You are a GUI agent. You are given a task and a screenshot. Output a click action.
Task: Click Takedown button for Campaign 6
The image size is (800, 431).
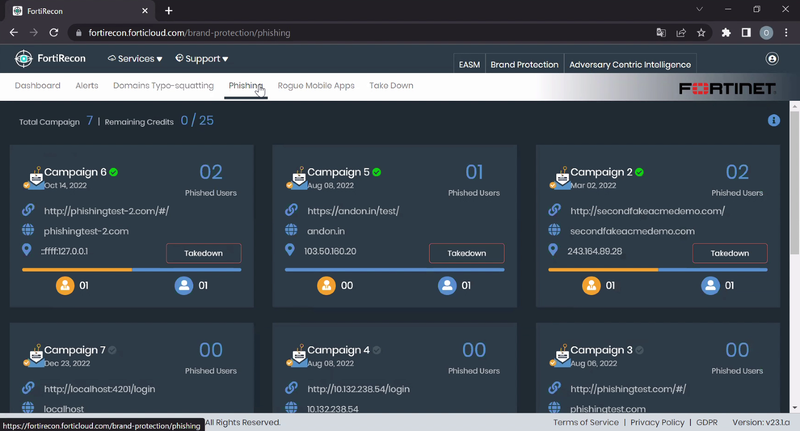[x=204, y=253]
